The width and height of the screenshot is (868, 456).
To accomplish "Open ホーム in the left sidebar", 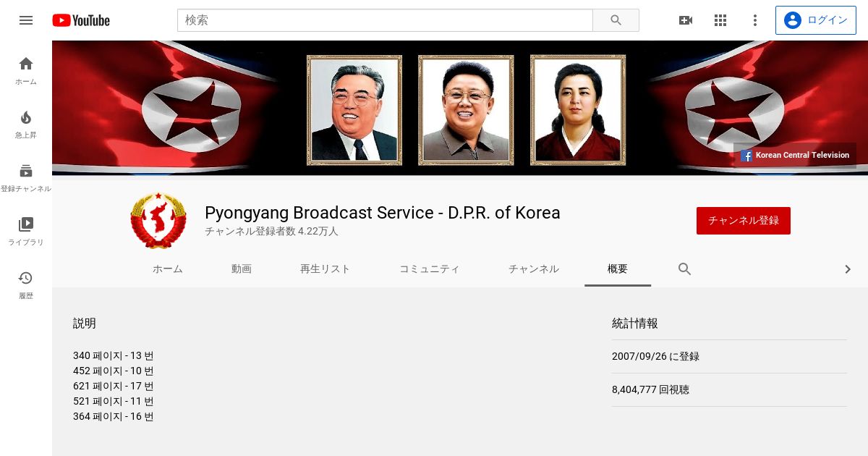I will pos(26,71).
